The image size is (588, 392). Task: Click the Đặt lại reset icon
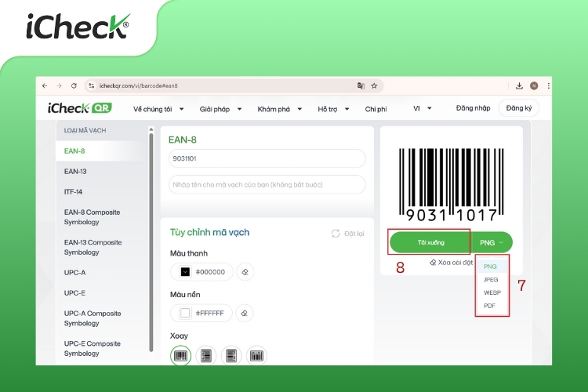tap(336, 234)
